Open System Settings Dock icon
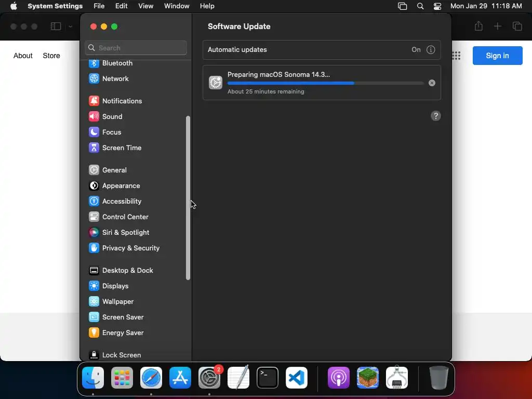Viewport: 532px width, 399px height. click(x=209, y=378)
